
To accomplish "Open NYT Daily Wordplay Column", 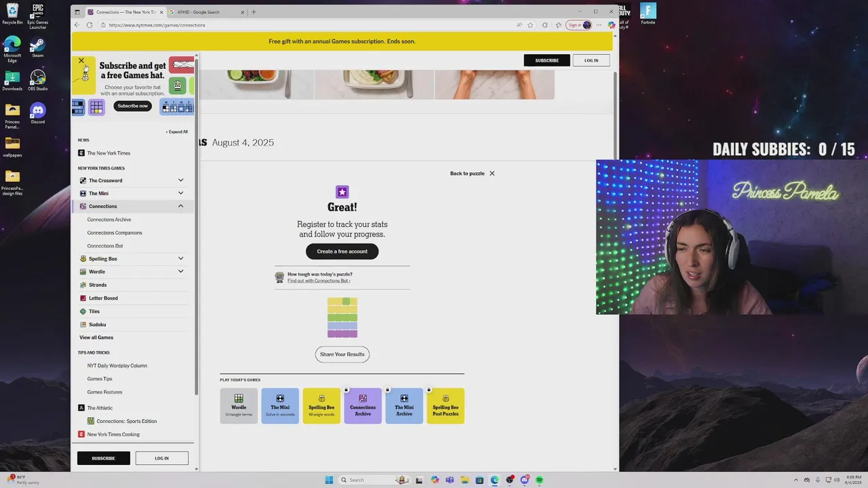I will (117, 366).
